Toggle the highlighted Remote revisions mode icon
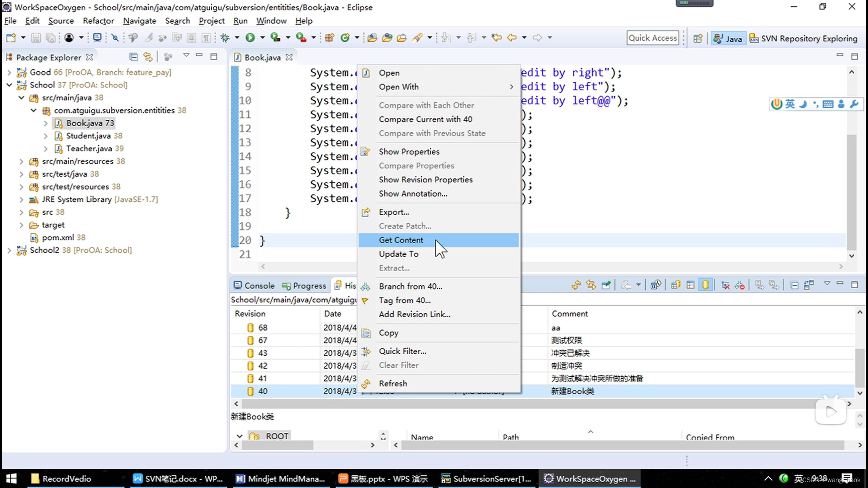 tap(705, 285)
